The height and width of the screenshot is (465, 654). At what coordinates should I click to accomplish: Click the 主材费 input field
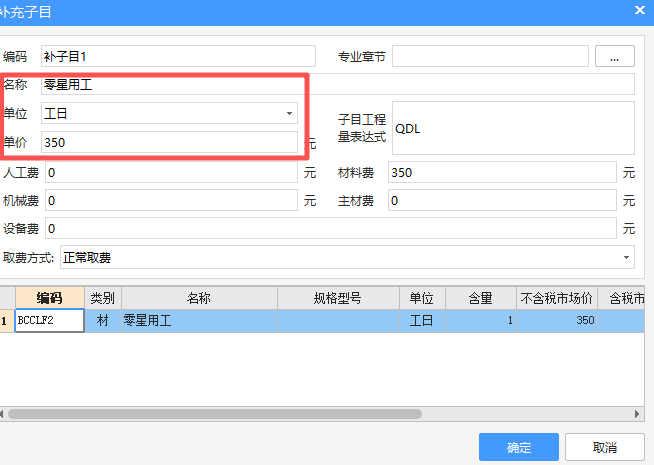502,200
